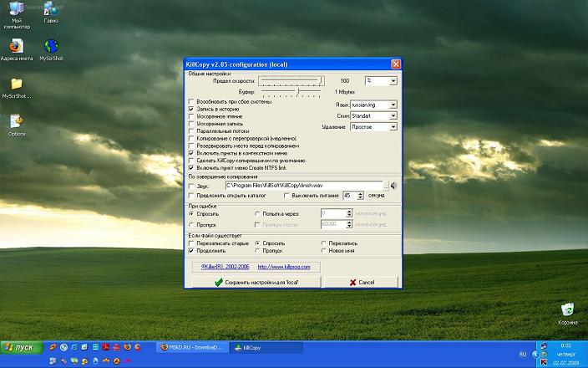Open the Options desktop file icon

point(17,125)
